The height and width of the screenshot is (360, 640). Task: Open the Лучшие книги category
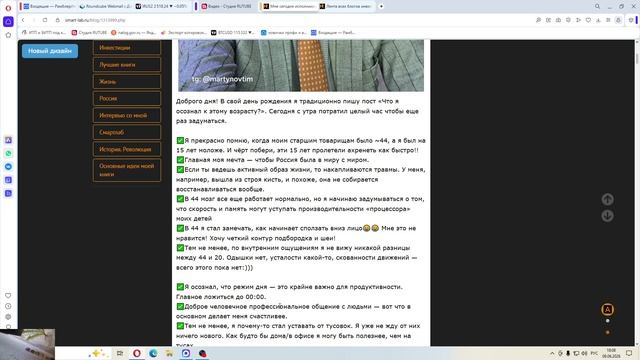click(127, 64)
